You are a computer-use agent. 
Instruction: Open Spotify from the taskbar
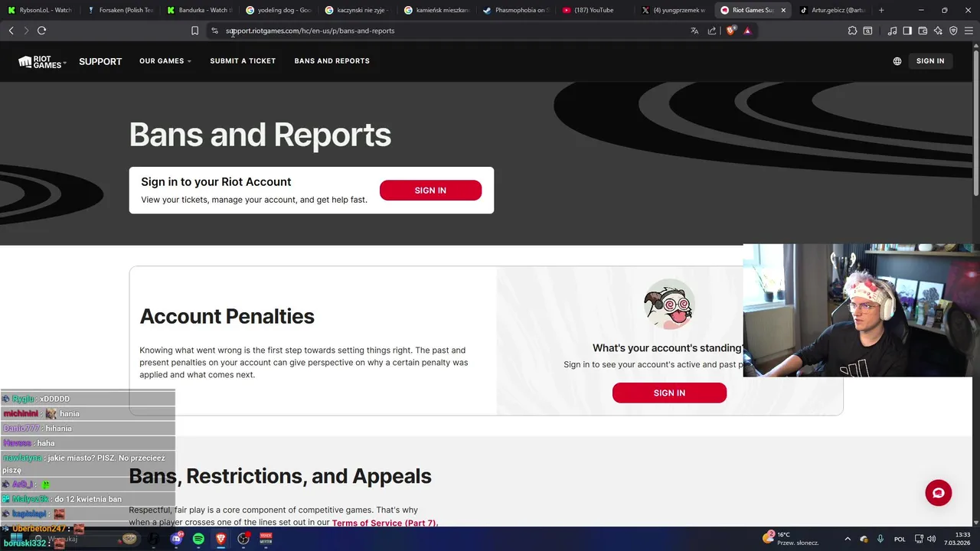(198, 539)
